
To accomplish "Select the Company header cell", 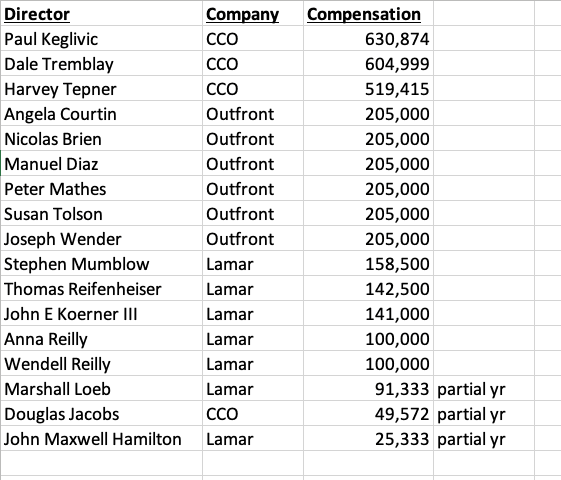I will point(253,13).
